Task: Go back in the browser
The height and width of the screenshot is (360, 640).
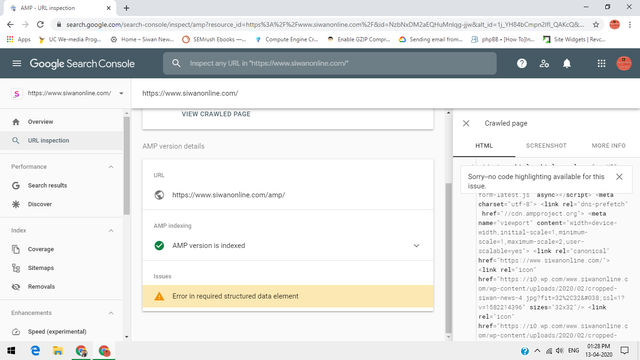Action: [x=11, y=24]
